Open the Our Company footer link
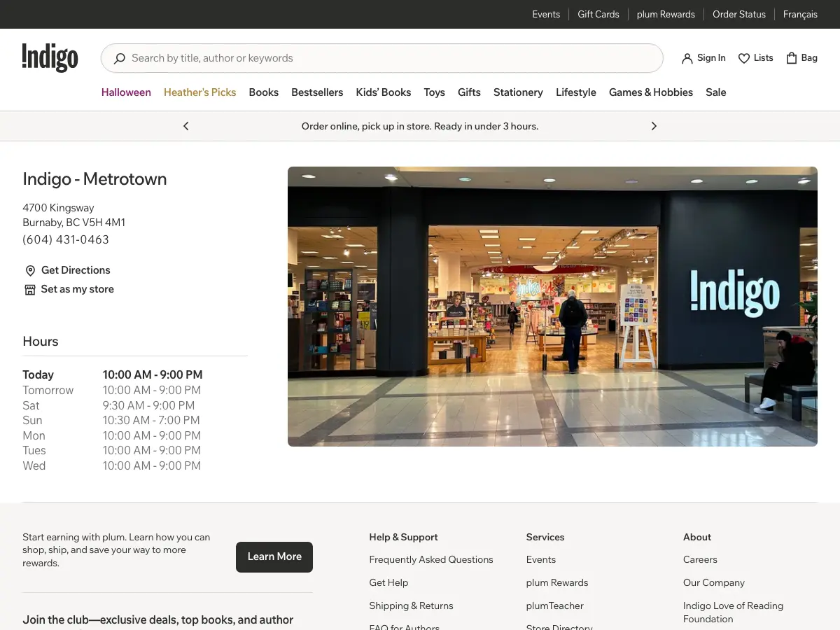The image size is (840, 630). pos(714,582)
